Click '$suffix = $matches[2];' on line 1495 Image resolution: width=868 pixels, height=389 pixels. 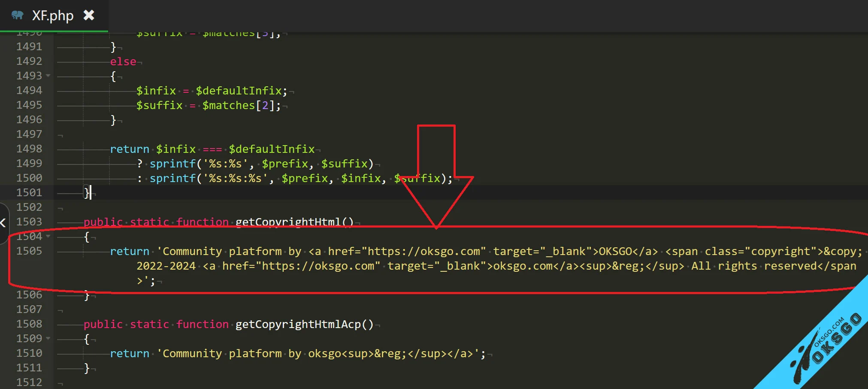209,105
